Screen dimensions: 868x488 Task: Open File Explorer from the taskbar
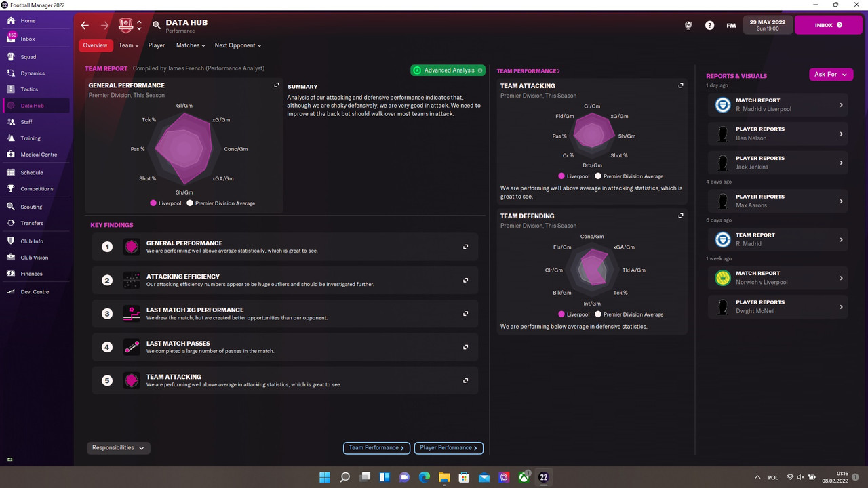tap(444, 477)
